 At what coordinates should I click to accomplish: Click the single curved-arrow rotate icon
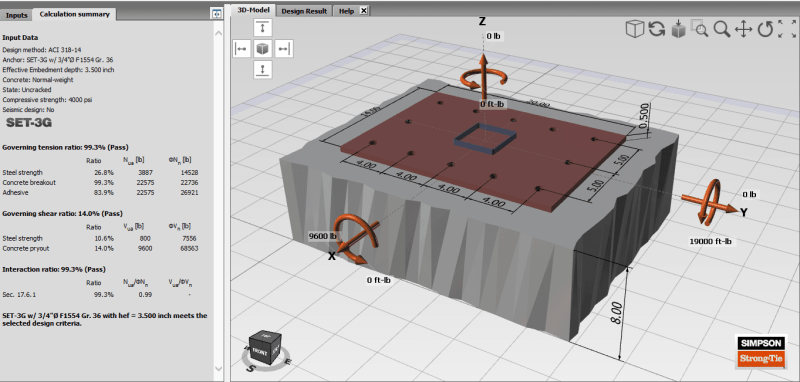click(x=765, y=29)
